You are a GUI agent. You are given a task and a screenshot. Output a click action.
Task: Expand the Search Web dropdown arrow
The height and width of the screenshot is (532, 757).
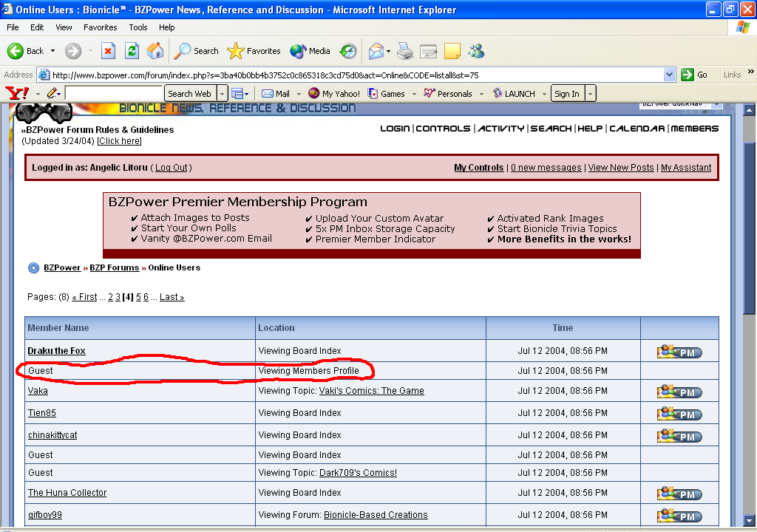[x=223, y=94]
